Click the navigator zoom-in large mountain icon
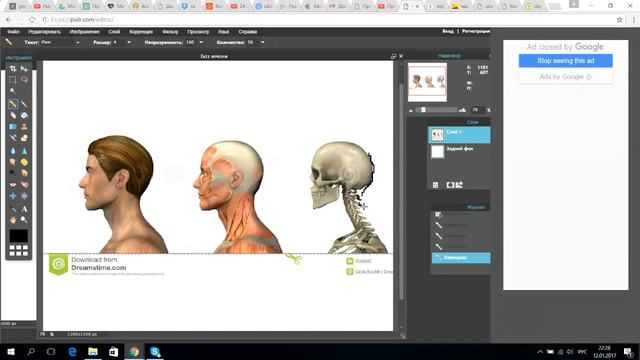Image resolution: width=640 pixels, height=360 pixels. click(462, 110)
